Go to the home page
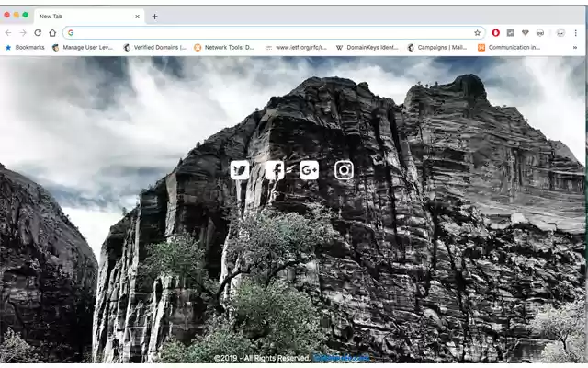This screenshot has height=368, width=588. point(52,33)
